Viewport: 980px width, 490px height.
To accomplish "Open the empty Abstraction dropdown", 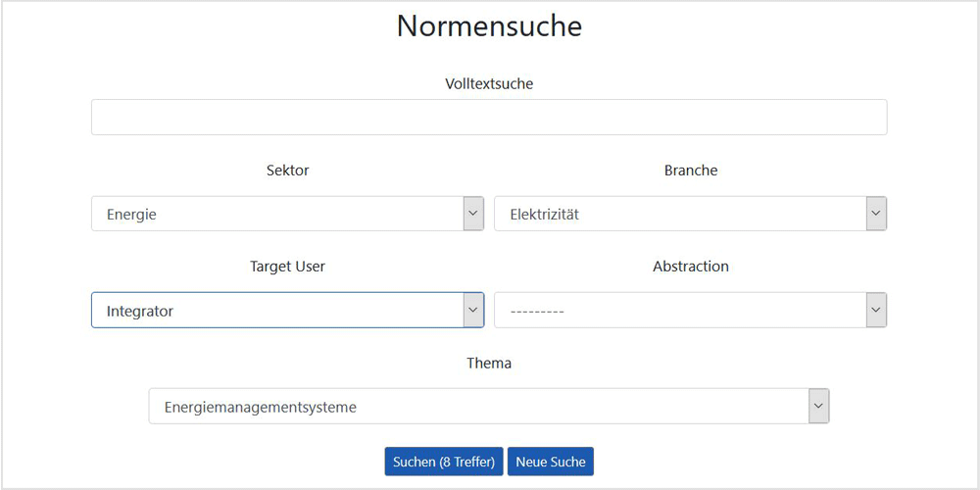I will [691, 310].
